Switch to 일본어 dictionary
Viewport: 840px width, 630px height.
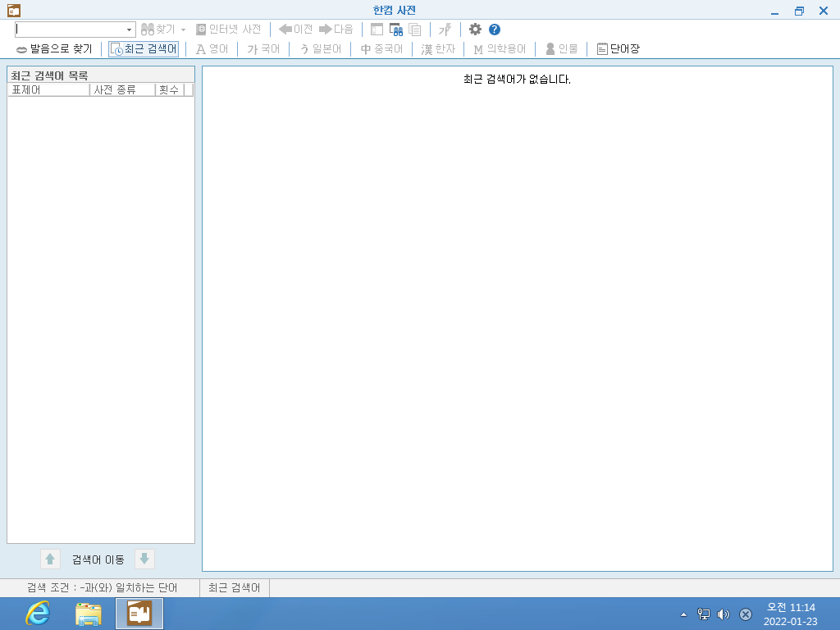point(321,48)
